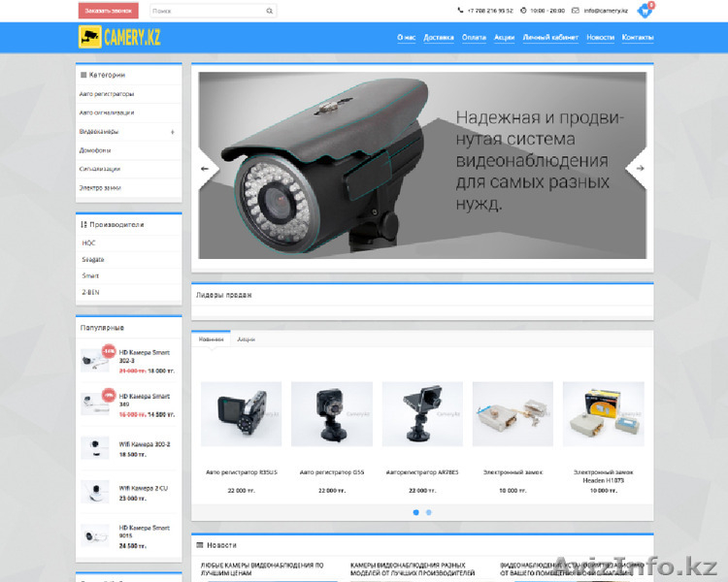
Task: Select the first carousel pagination dot
Action: (x=415, y=511)
